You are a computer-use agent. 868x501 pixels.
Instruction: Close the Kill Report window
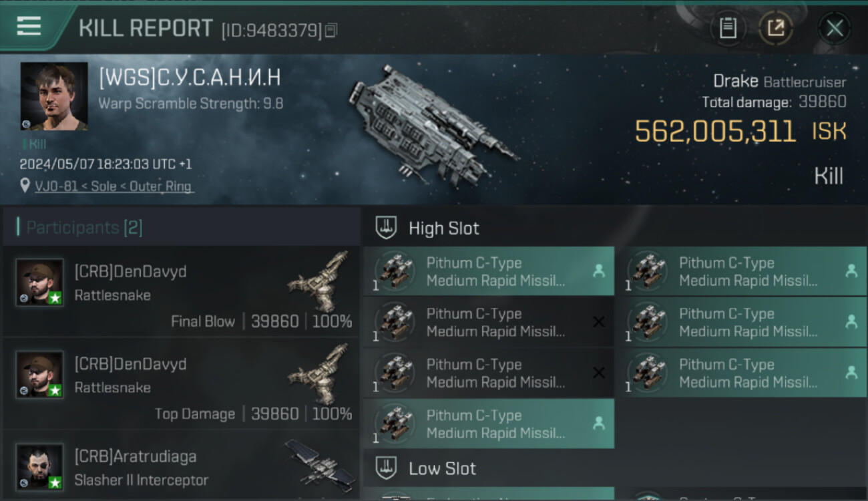click(x=835, y=28)
